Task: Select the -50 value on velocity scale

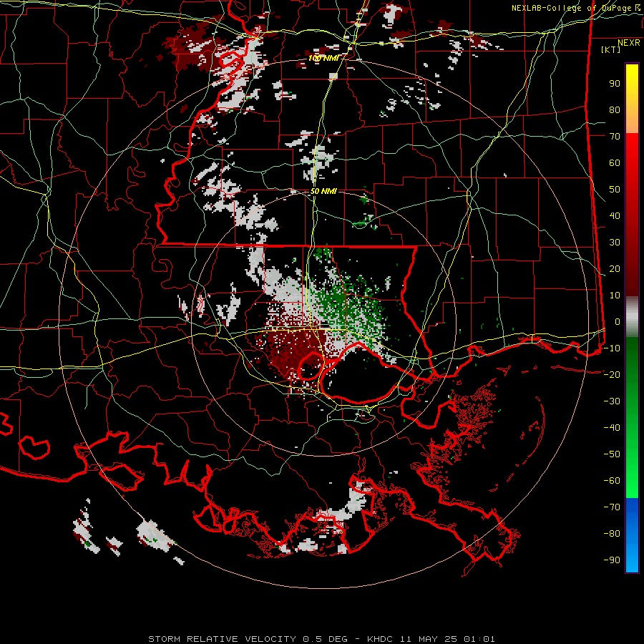Action: (x=612, y=454)
